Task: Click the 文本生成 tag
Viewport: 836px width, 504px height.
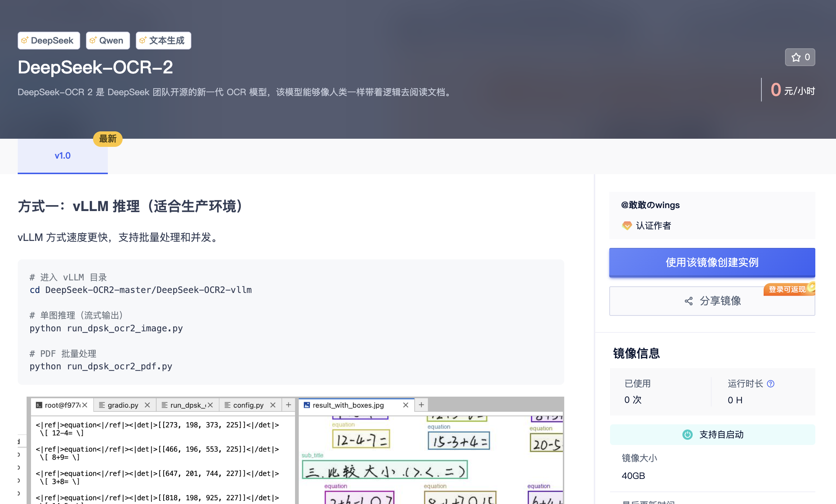Action: pyautogui.click(x=163, y=41)
